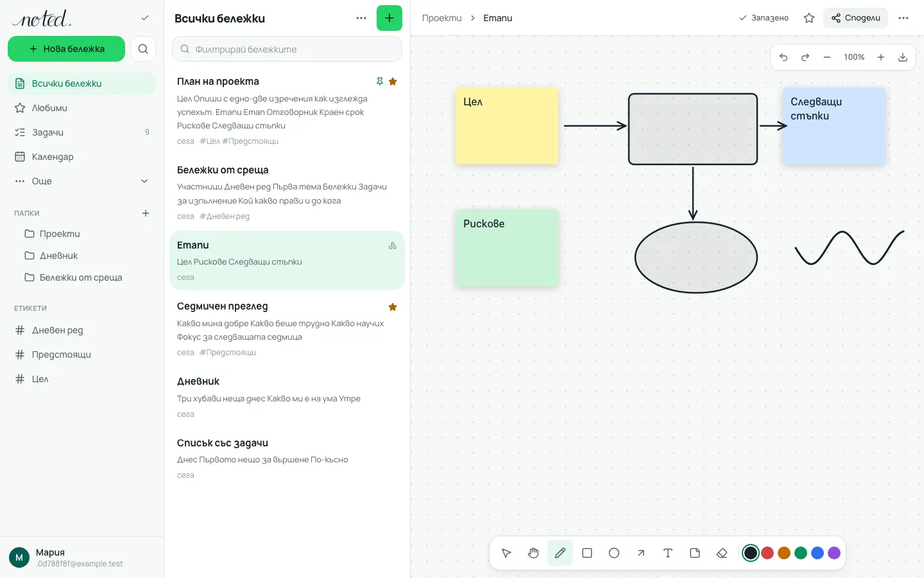Image resolution: width=924 pixels, height=578 pixels.
Task: Click the canvas icon on Етапи note
Action: pyautogui.click(x=393, y=245)
